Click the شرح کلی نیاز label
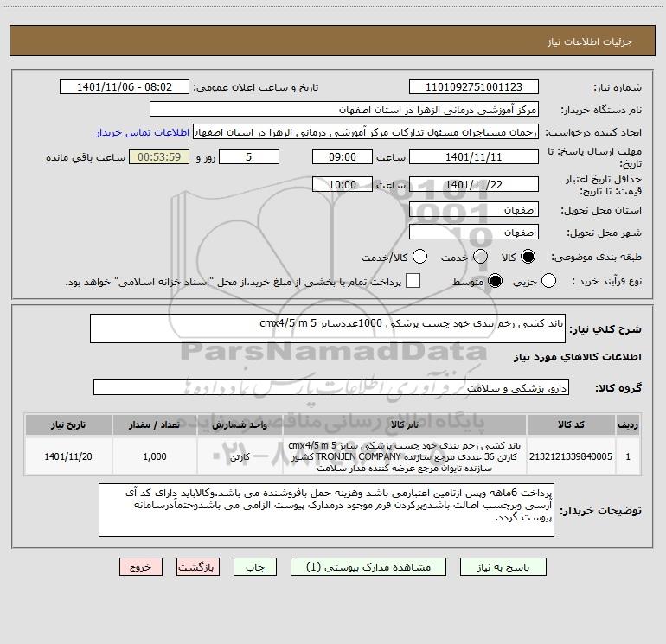Screen dimensions: 666x644 pyautogui.click(x=605, y=329)
